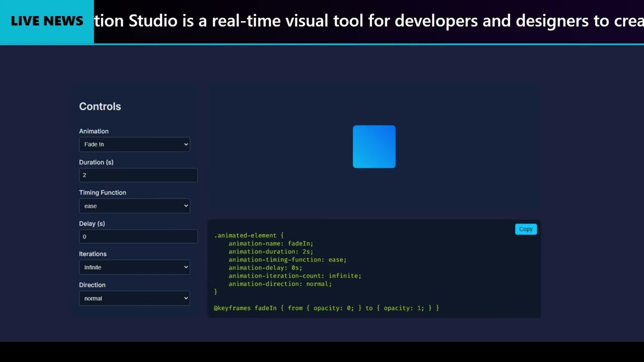The width and height of the screenshot is (644, 362).
Task: Click the 'animation-timing-function: ease;' code line
Action: 287,259
